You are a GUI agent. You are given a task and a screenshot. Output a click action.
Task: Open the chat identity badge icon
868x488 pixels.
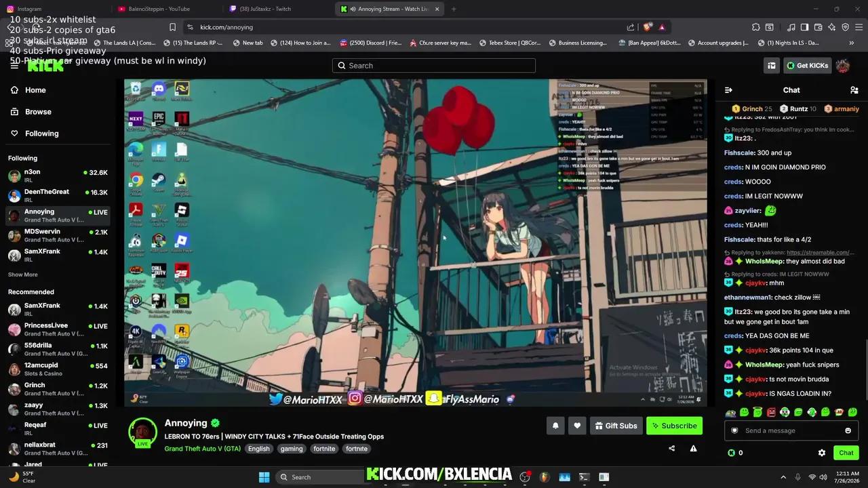734,430
